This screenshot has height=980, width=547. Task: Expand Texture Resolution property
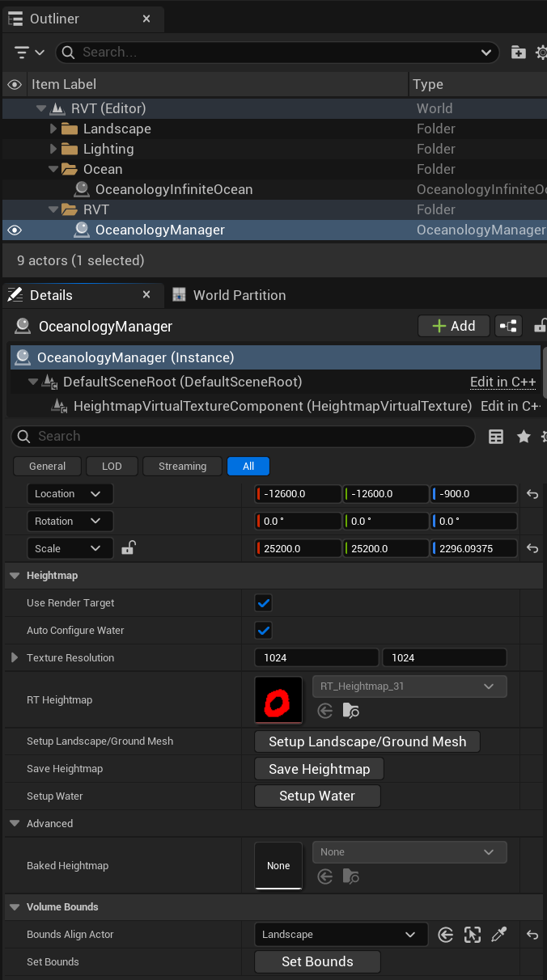coord(15,658)
